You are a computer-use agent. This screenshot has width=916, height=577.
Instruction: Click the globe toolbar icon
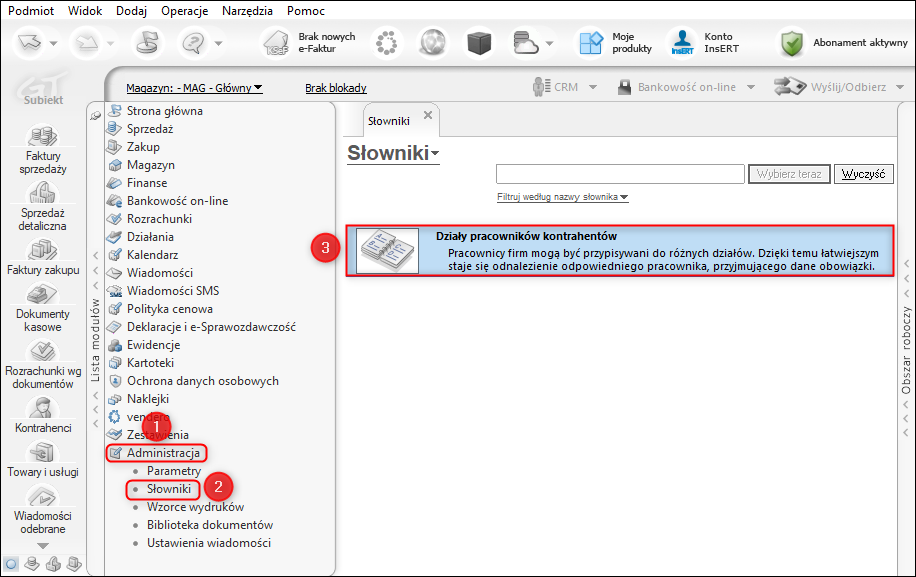coord(432,43)
